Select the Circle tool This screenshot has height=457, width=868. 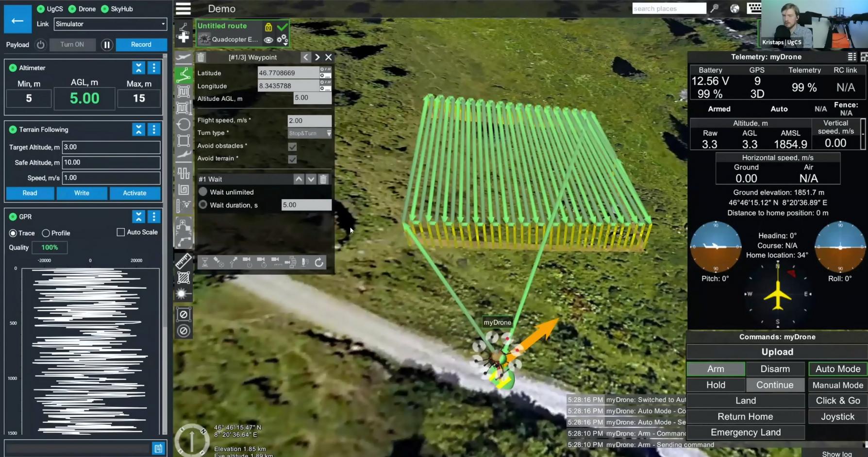point(184,124)
